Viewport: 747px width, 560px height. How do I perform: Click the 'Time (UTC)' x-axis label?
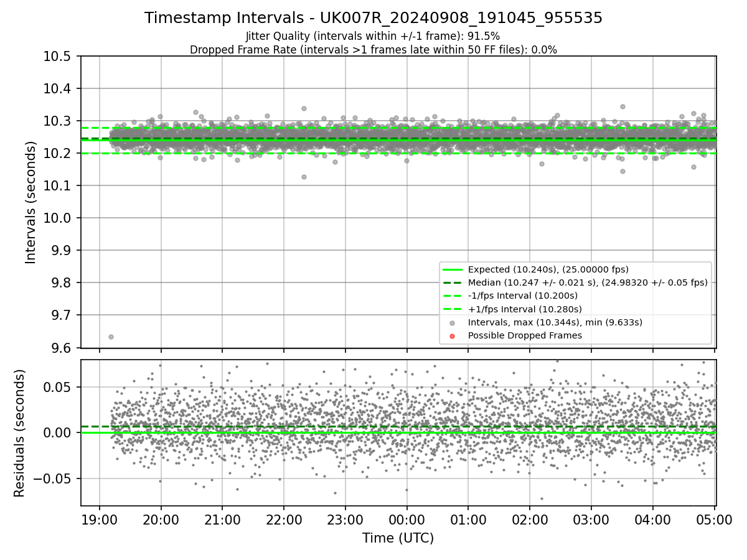point(398,538)
